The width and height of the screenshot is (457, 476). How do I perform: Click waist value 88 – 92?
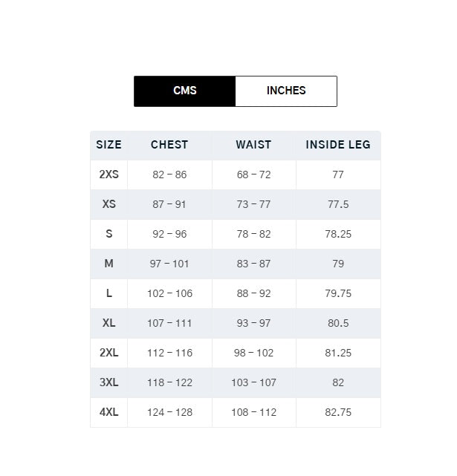253,293
